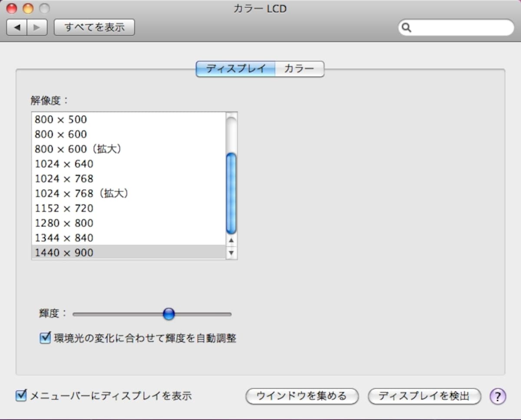Click the ディスプレイを検出 button
The width and height of the screenshot is (521, 420).
point(425,396)
